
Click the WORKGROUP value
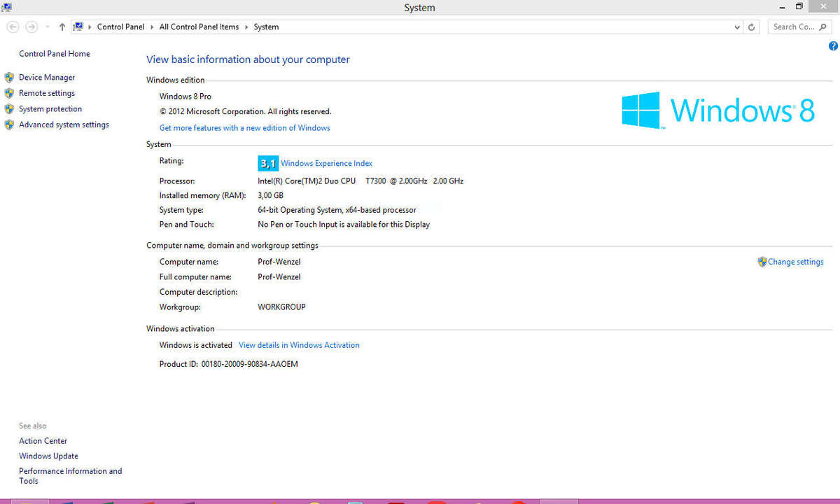(x=281, y=307)
